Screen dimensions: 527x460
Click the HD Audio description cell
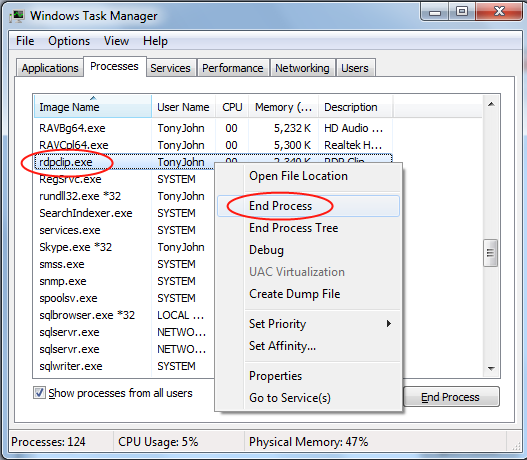click(x=353, y=128)
